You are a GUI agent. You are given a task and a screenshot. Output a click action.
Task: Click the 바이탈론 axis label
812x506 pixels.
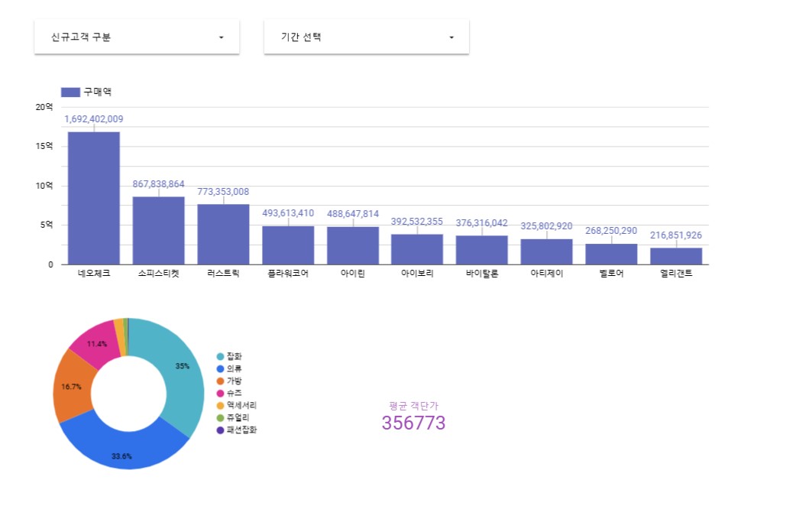[481, 273]
